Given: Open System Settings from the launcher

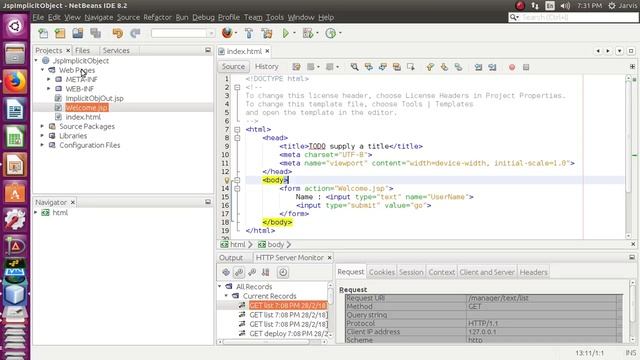Looking at the screenshot, I should 15,220.
